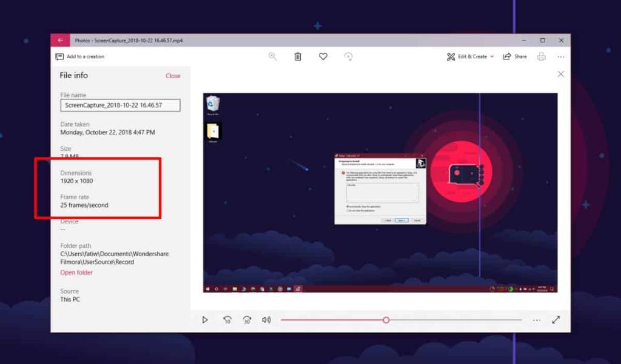Open the See more ellipsis menu
This screenshot has height=364, width=621.
click(561, 56)
